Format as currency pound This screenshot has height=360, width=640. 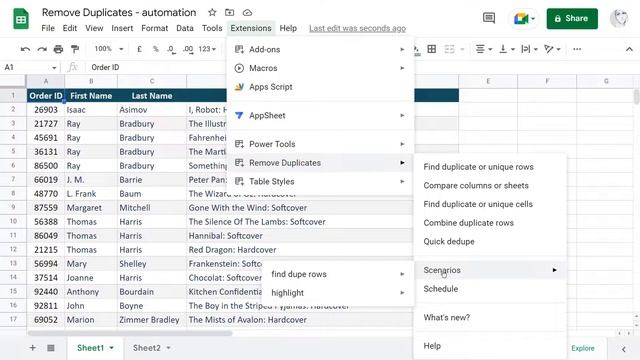[x=139, y=49]
